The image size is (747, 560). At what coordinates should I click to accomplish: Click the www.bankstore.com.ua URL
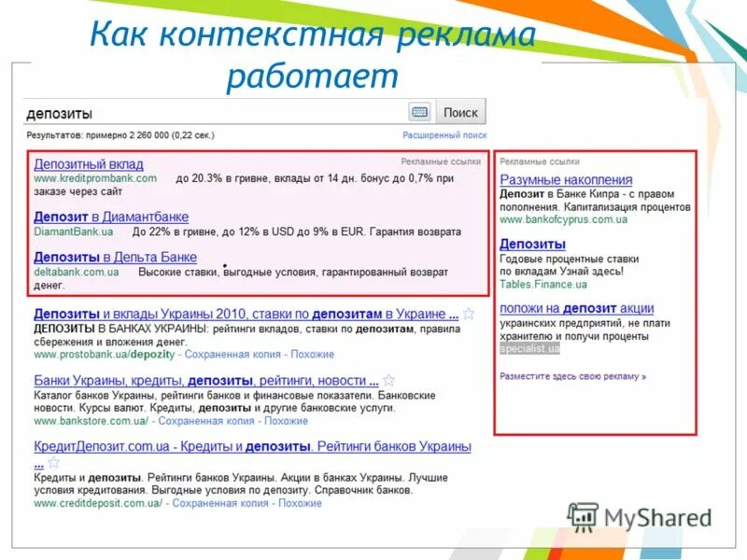point(91,421)
